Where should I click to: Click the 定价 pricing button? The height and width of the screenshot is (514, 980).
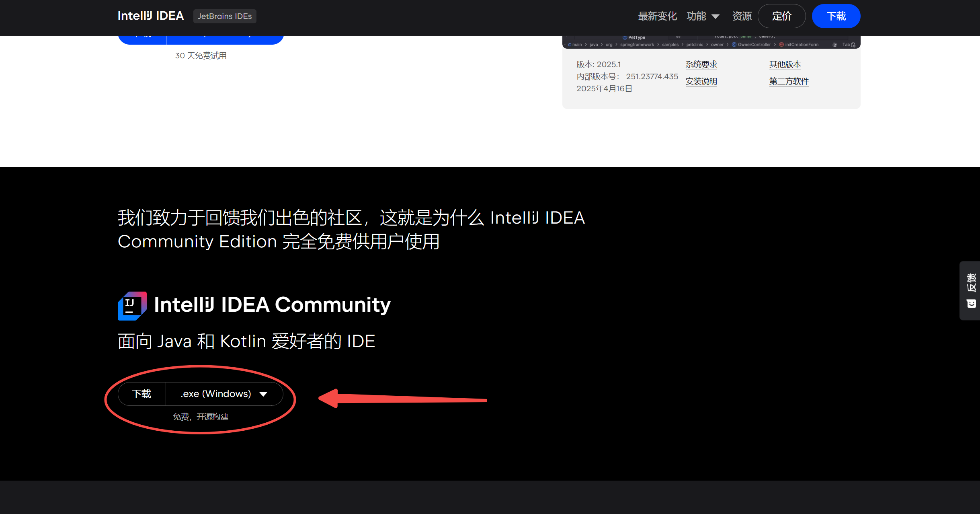[781, 16]
